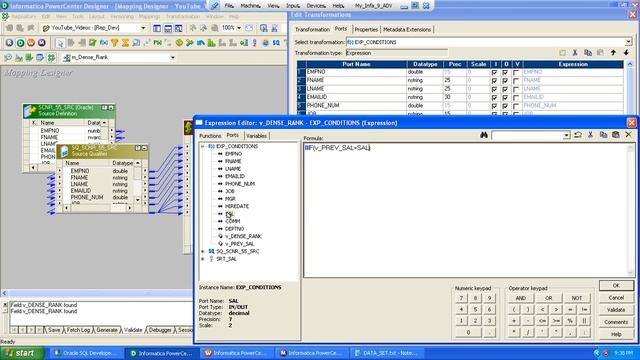The image size is (640, 360).
Task: Copy formula text using Expression Editor copy icon
Action: (x=603, y=135)
